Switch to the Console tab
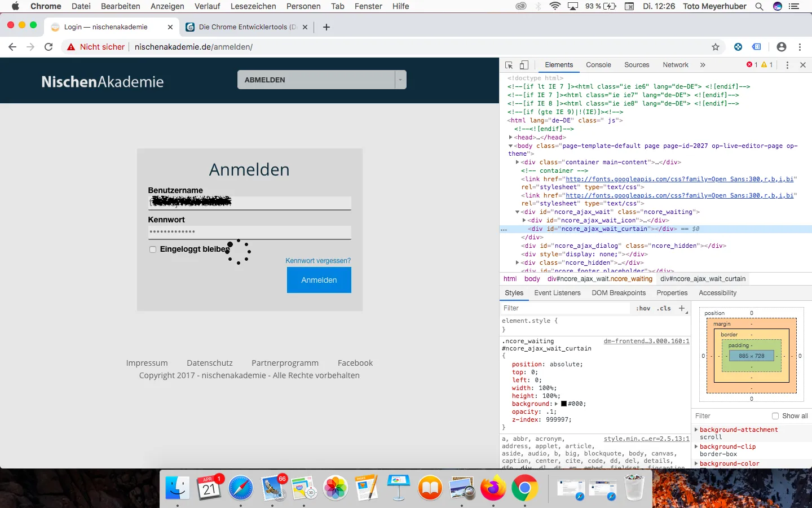The image size is (812, 508). point(598,65)
